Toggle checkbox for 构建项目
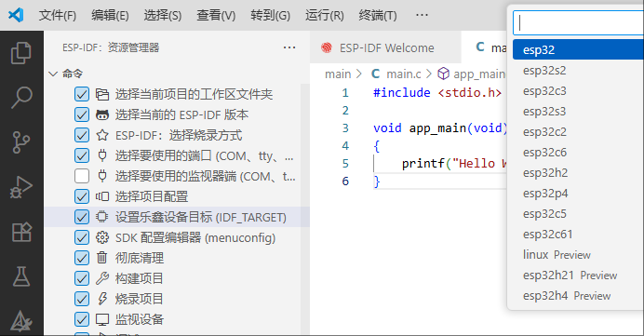 coord(82,278)
